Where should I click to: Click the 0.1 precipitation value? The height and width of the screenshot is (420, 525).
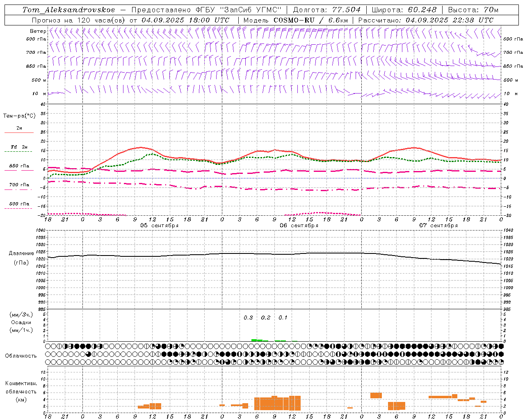point(283,318)
